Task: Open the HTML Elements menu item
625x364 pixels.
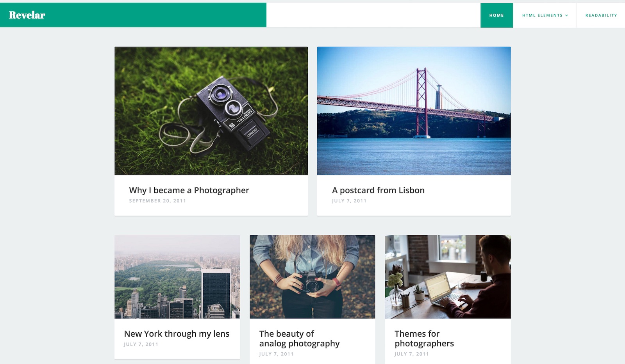Action: click(542, 15)
